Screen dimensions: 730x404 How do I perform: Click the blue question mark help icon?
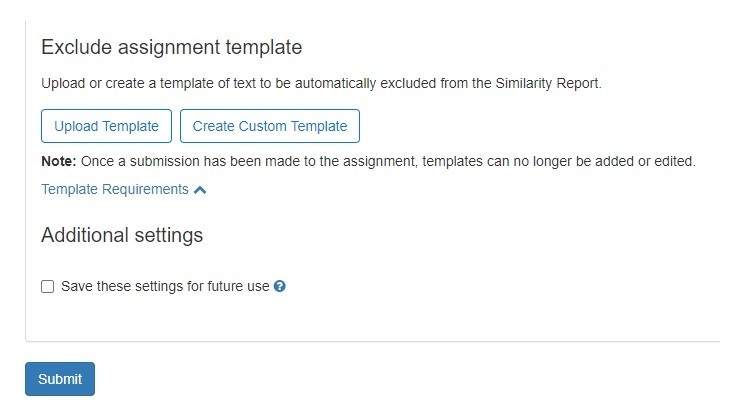coord(280,286)
